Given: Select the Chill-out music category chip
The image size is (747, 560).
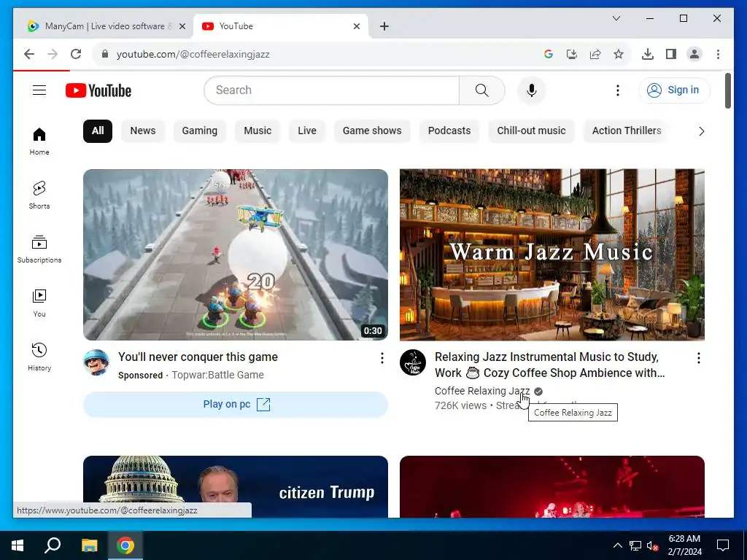Looking at the screenshot, I should [531, 131].
